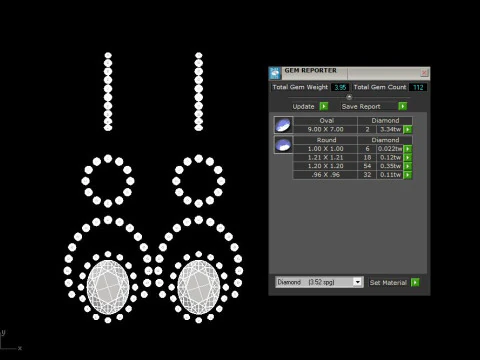Click the Set Material label
The height and width of the screenshot is (360, 480).
tap(388, 283)
